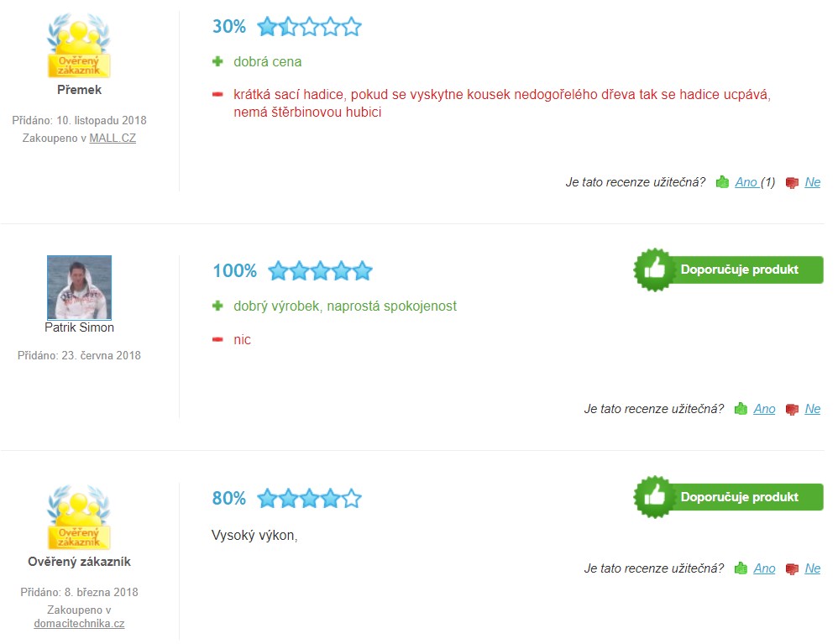This screenshot has width=838, height=644.
Task: Vote 'Ne' on Přemek's review
Action: (x=812, y=182)
